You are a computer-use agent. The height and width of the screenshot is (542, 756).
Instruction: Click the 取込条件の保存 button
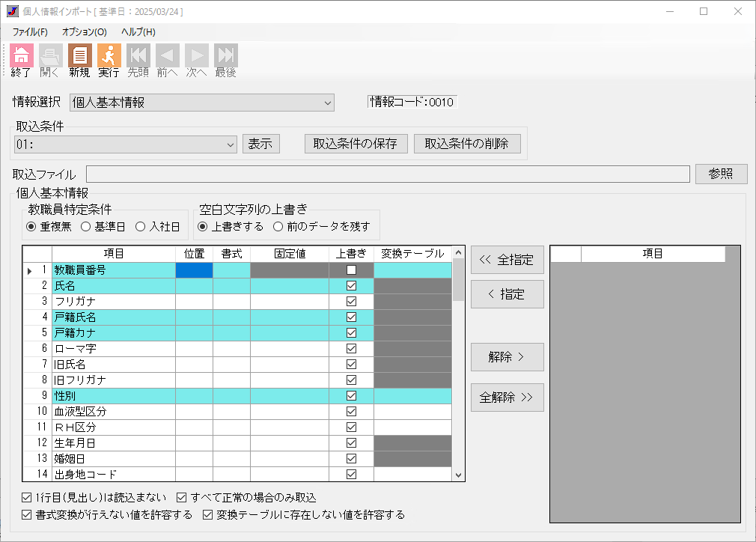356,144
